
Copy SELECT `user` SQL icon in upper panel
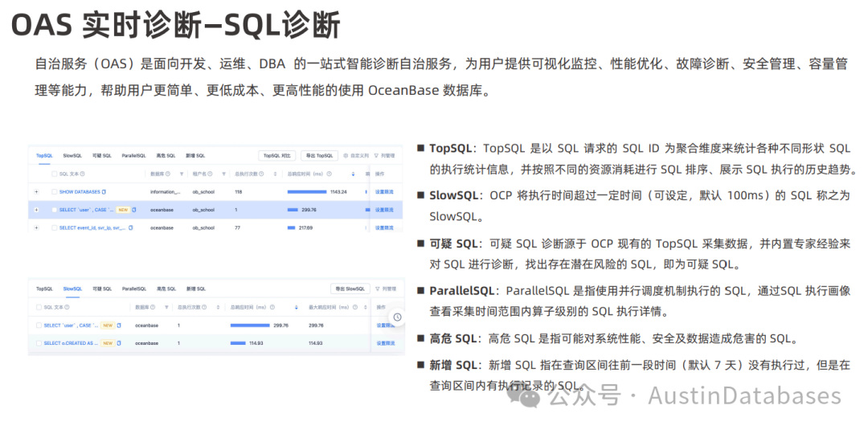(x=134, y=210)
